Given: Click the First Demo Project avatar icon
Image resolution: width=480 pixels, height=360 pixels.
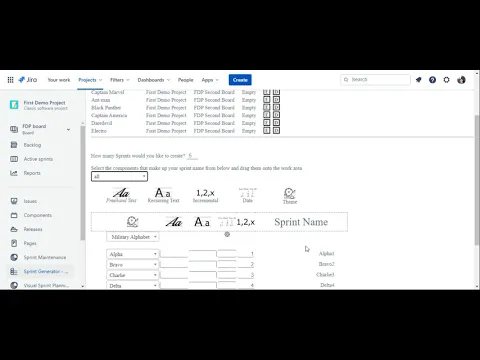Looking at the screenshot, I should click(x=14, y=105).
